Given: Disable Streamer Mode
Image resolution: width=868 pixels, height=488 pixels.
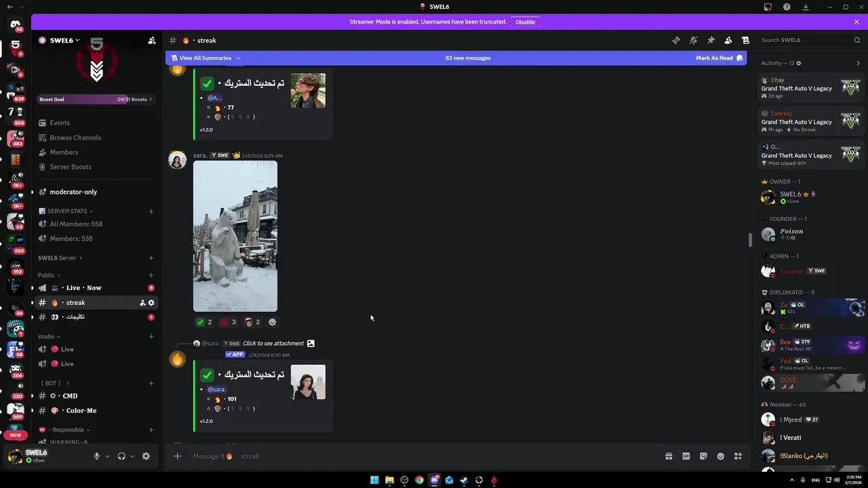Looking at the screenshot, I should coord(525,22).
